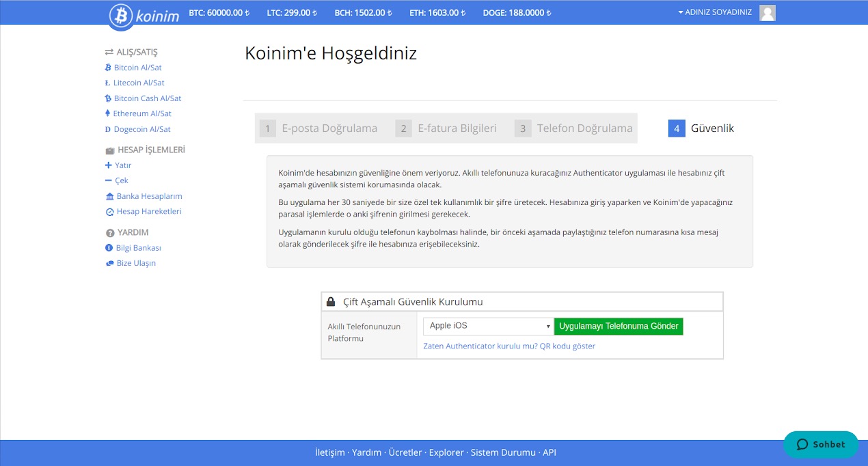Image resolution: width=868 pixels, height=466 pixels.
Task: Click the ETH price ticker
Action: [x=437, y=12]
